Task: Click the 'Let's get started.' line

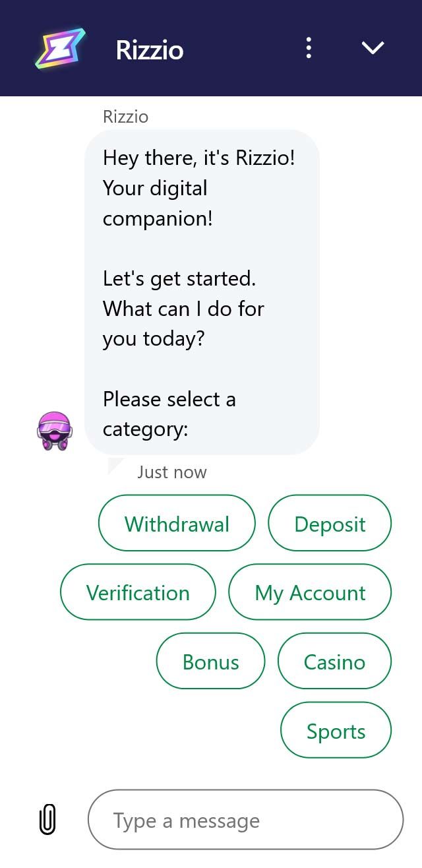Action: tap(179, 278)
